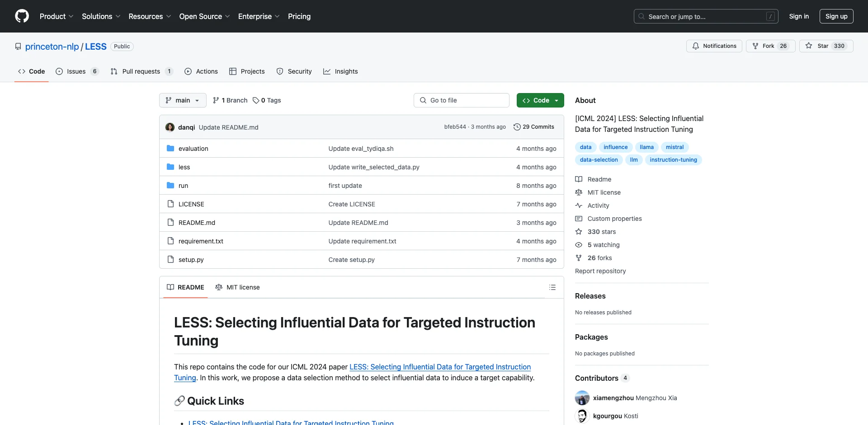Go to the Pricing page

point(299,16)
